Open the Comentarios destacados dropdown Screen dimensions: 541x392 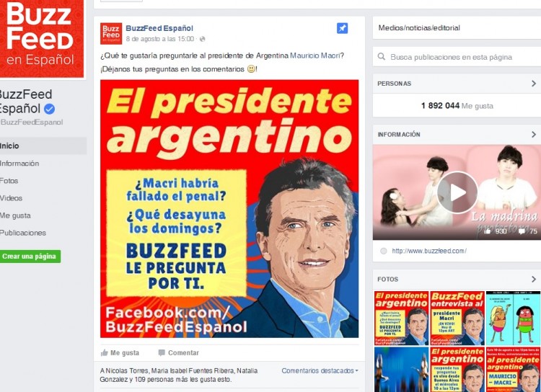pos(320,370)
